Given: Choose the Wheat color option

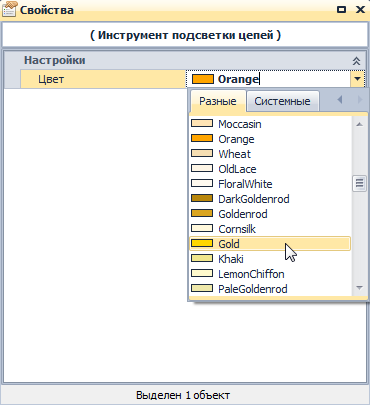Looking at the screenshot, I should (x=270, y=154).
